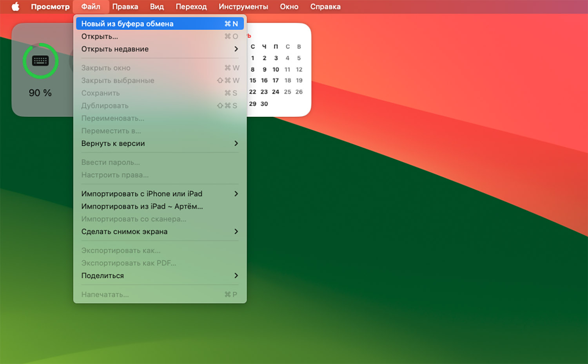Image resolution: width=588 pixels, height=364 pixels.
Task: Open the Инструменты menu
Action: [243, 7]
